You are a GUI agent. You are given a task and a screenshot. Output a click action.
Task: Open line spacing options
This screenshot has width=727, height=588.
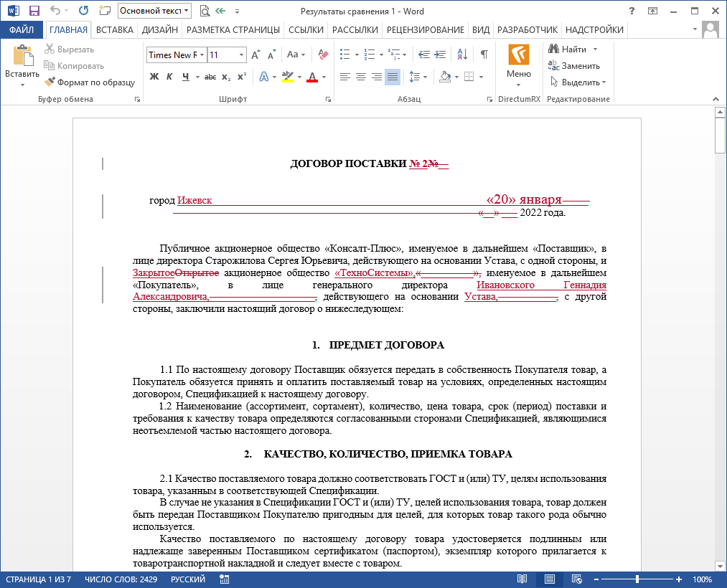415,77
